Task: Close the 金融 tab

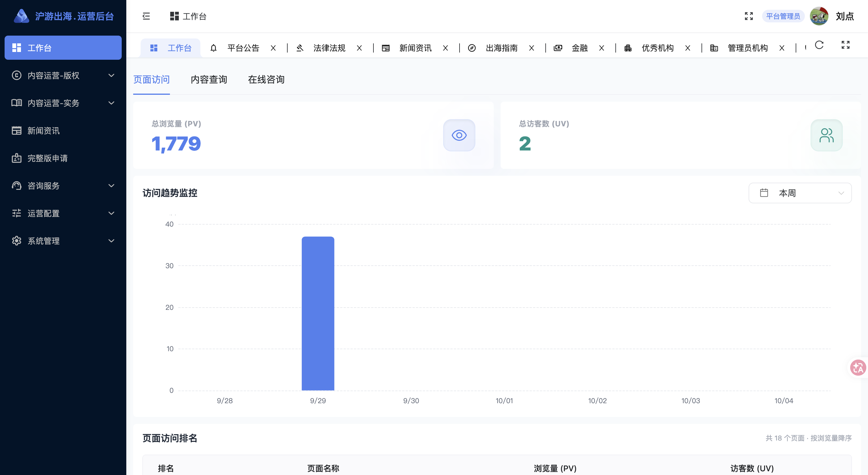Action: [x=601, y=48]
